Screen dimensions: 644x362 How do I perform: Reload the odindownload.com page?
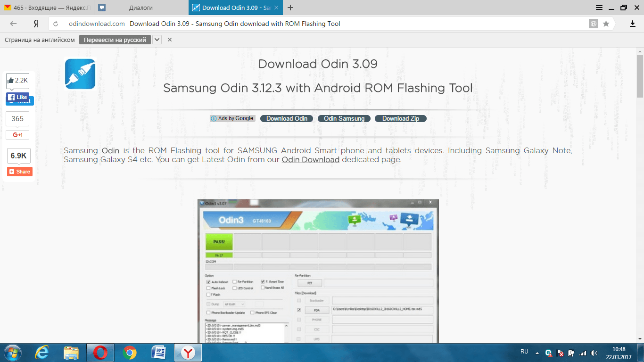coord(56,24)
